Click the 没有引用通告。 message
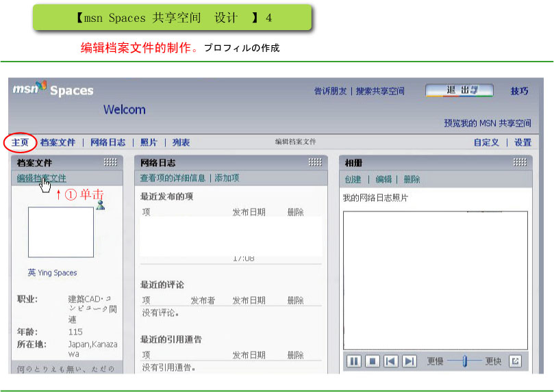 pos(169,367)
